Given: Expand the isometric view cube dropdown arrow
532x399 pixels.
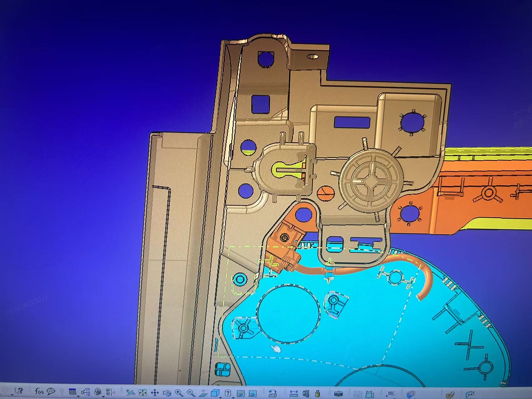Looking at the screenshot, I should (x=221, y=396).
